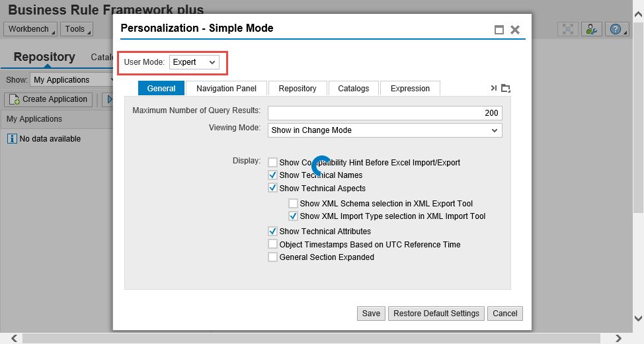Open the Viewing Mode dropdown
The width and height of the screenshot is (644, 344).
click(385, 130)
